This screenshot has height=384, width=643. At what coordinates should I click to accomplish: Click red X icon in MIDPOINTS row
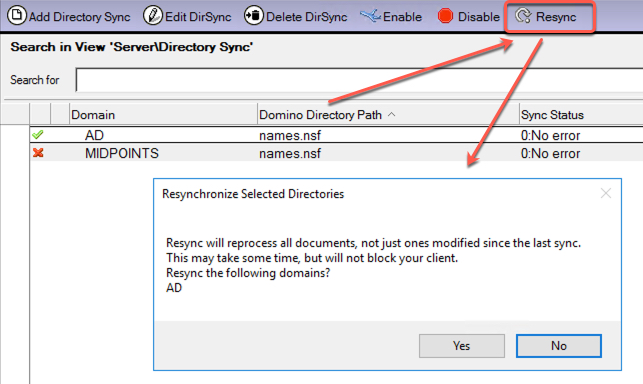click(x=38, y=153)
